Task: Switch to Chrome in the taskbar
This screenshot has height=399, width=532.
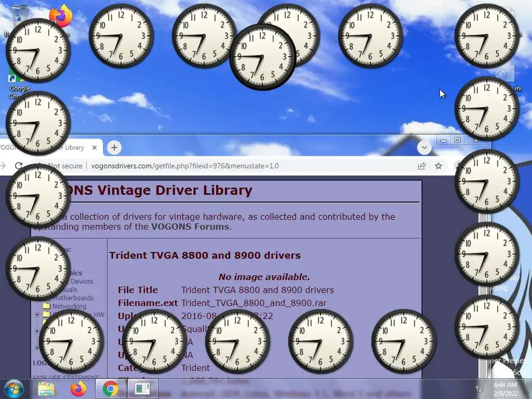Action: 110,389
